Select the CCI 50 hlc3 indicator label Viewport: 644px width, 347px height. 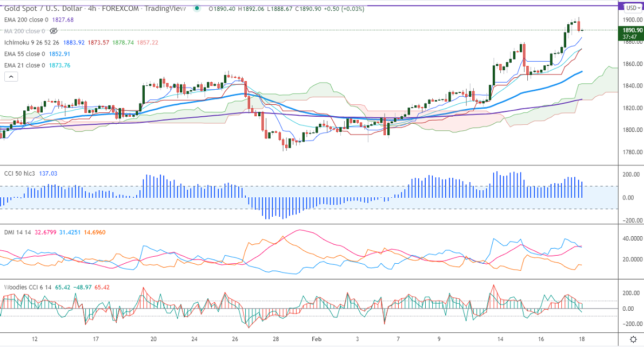(19, 173)
